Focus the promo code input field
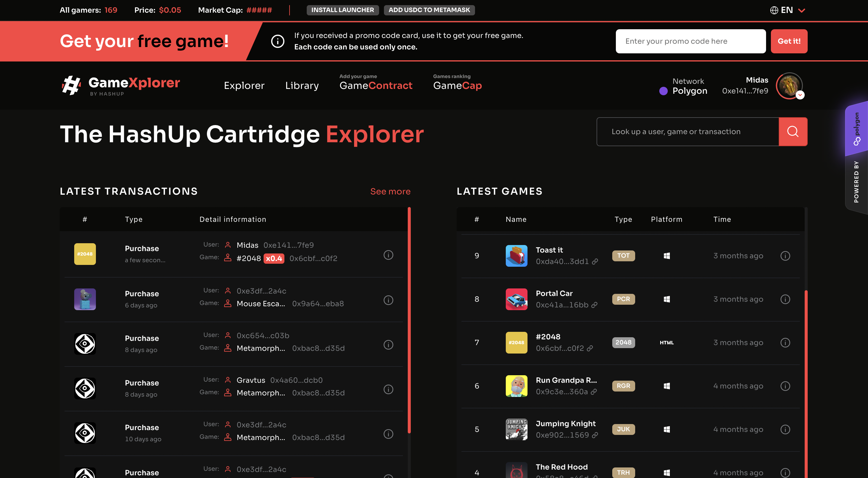Screen dimensions: 868x478 (690, 41)
